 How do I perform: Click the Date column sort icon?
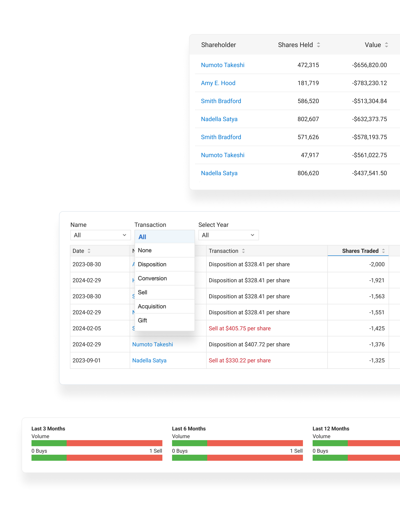(89, 251)
